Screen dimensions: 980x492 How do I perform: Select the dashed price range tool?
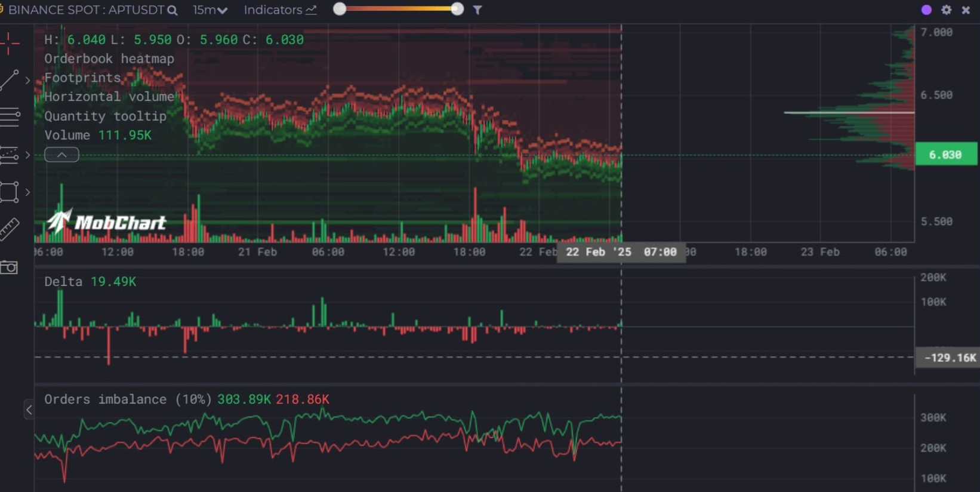pos(10,155)
